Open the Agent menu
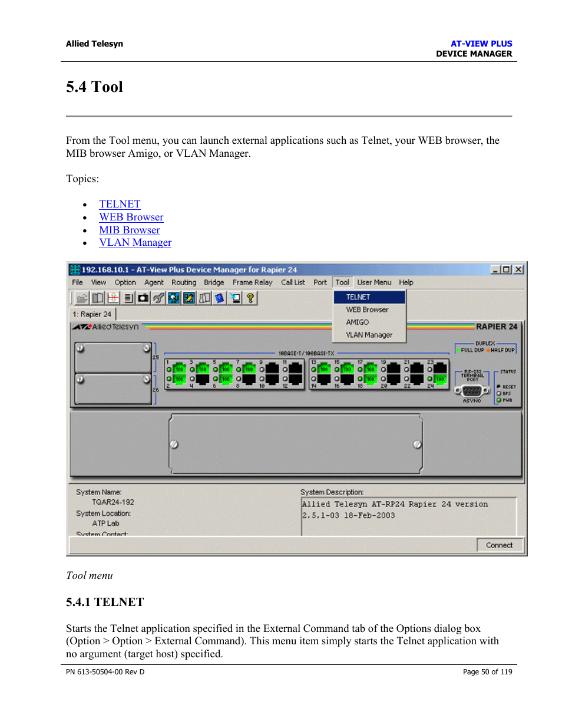This screenshot has width=562, height=728. 154,282
